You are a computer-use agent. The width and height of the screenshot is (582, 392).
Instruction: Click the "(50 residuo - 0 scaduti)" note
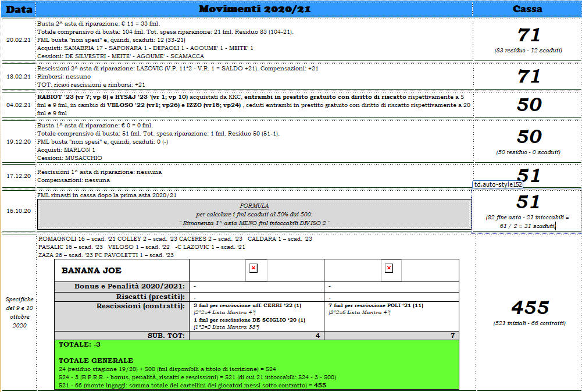pos(528,152)
